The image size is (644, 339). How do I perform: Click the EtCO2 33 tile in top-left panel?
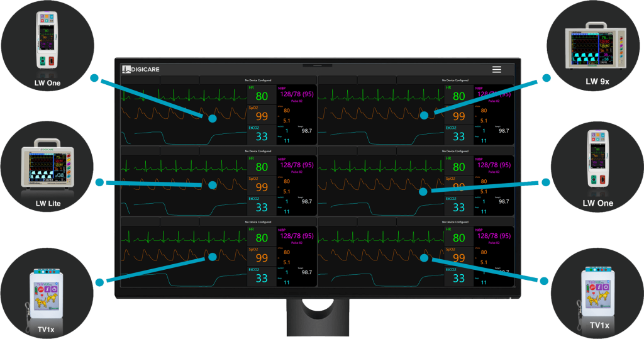[x=262, y=135]
